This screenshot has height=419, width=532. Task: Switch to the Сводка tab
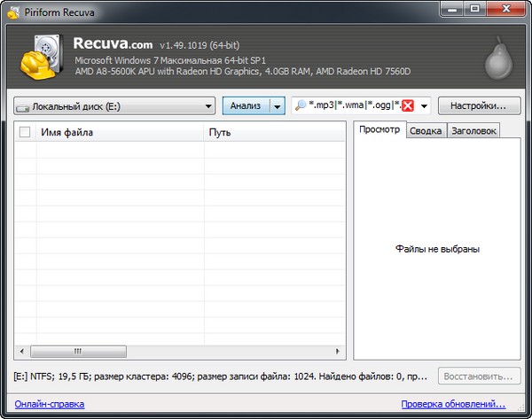[425, 131]
